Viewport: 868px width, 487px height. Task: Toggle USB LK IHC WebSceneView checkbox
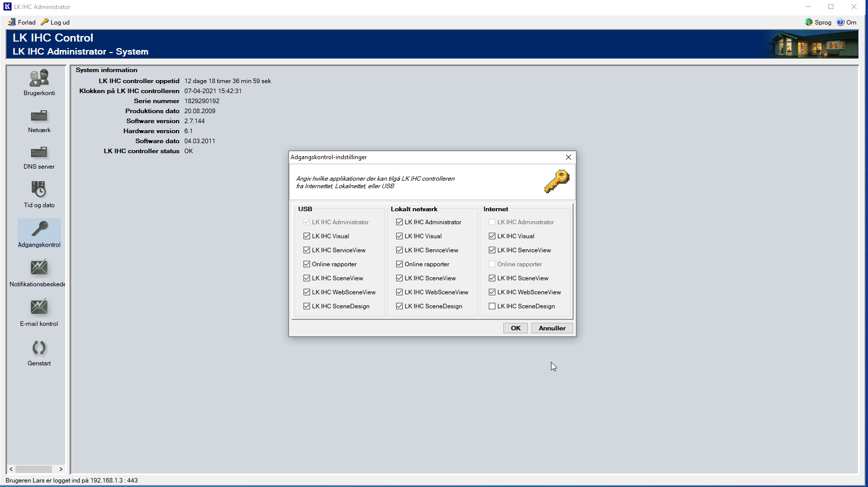[x=307, y=292]
